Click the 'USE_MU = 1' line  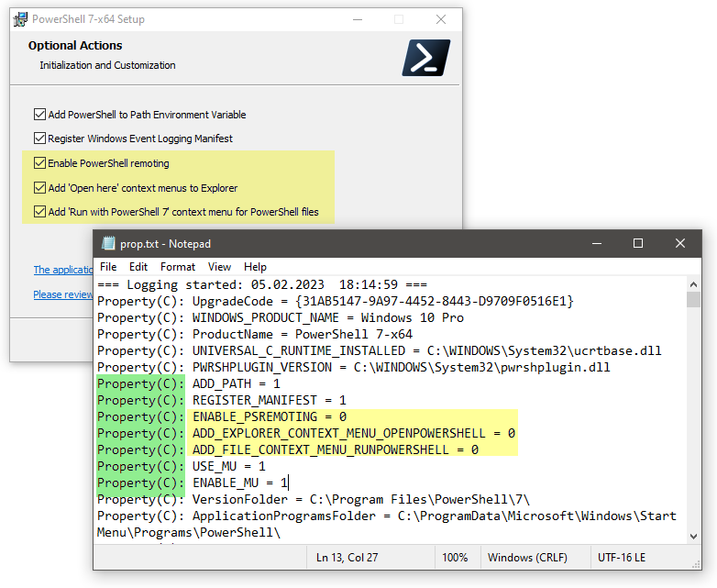[181, 466]
